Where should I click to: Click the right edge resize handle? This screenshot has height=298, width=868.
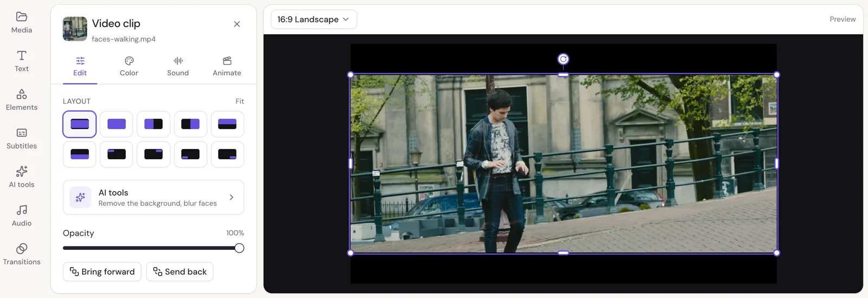777,163
